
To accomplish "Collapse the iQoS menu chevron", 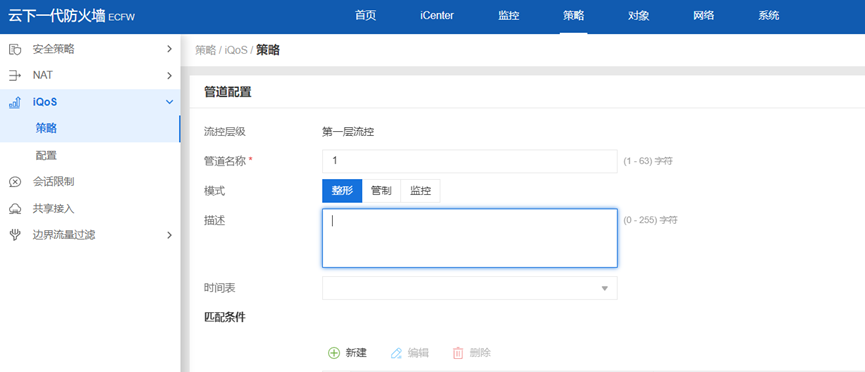I will pyautogui.click(x=169, y=102).
